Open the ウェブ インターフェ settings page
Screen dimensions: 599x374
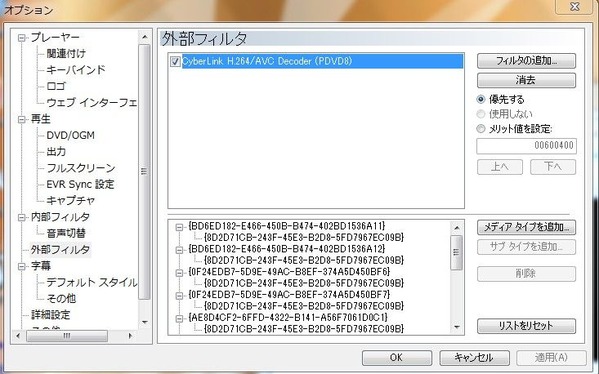coord(91,103)
